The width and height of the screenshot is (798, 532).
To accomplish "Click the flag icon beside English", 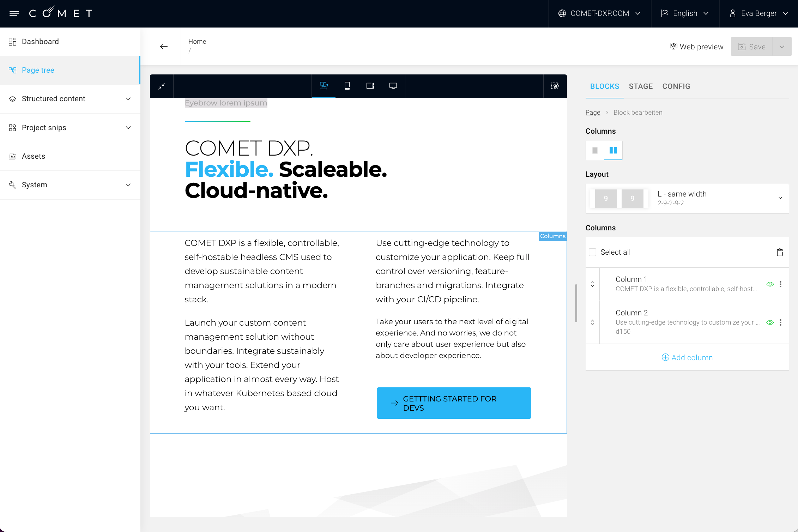I will coord(664,13).
